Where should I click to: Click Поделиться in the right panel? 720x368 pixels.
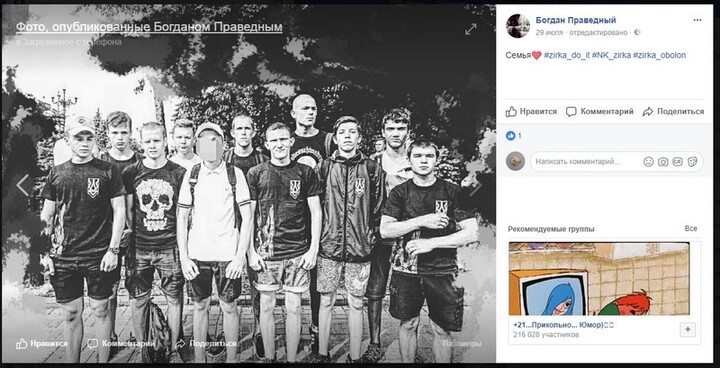point(673,112)
